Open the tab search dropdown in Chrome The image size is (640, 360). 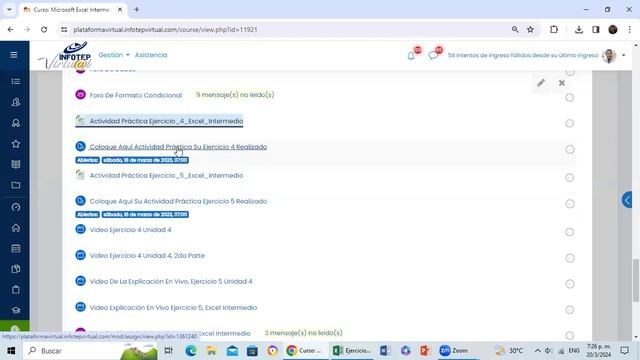pos(9,9)
